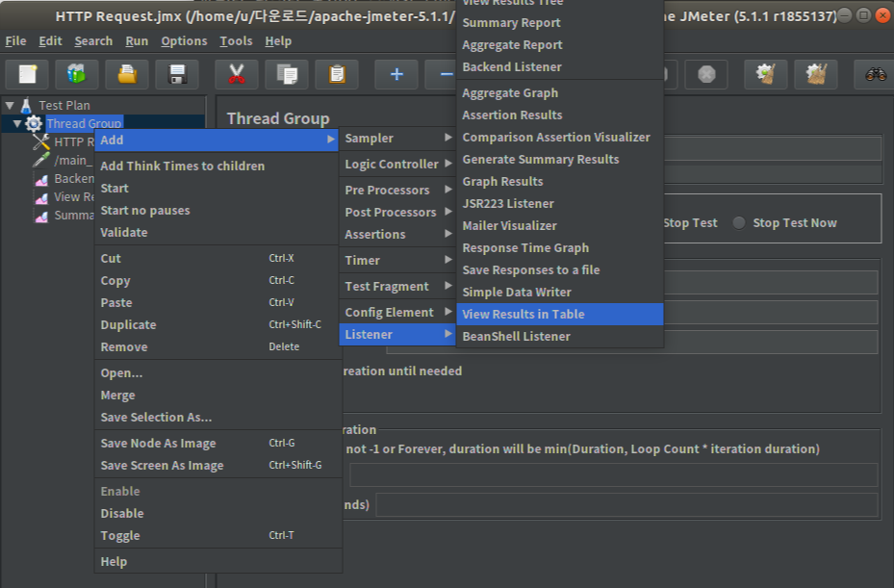The width and height of the screenshot is (894, 588).
Task: Click the Expand All plus icon
Action: tap(396, 74)
